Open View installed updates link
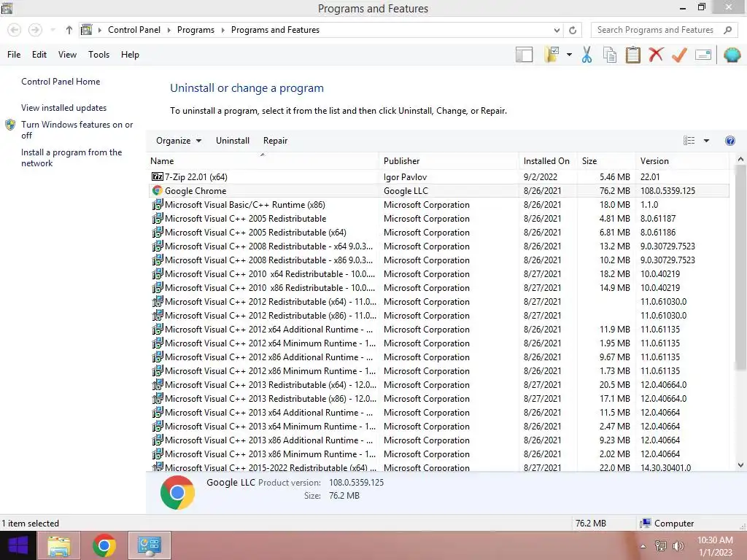This screenshot has height=560, width=747. (64, 108)
